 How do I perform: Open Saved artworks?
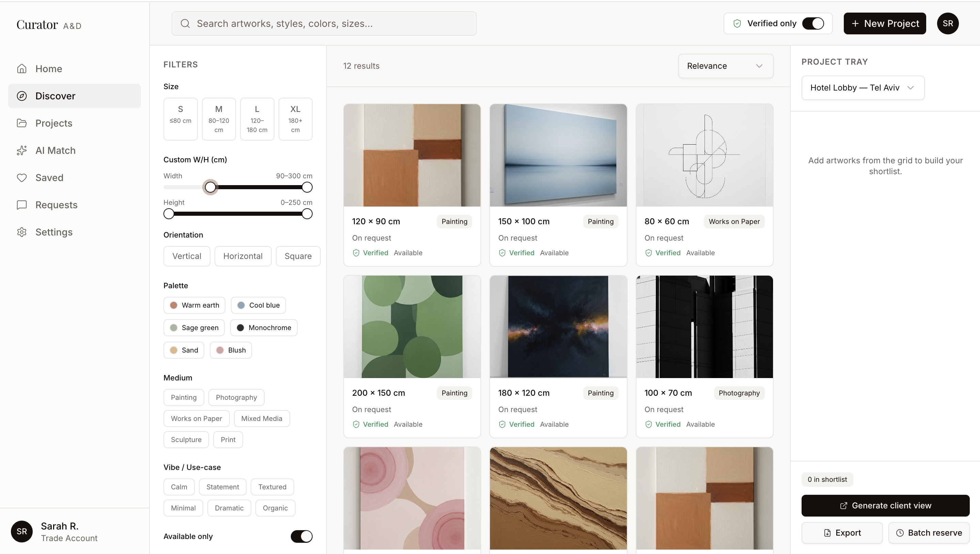(75, 178)
